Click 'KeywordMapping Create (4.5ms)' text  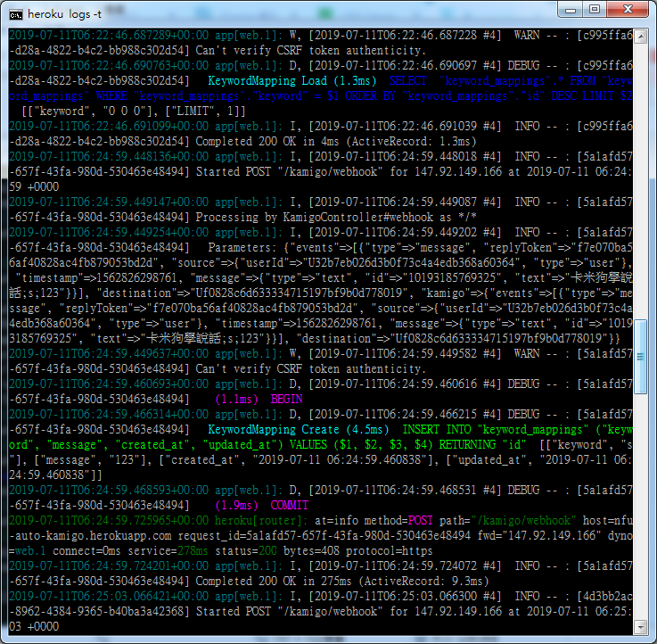[x=299, y=429]
